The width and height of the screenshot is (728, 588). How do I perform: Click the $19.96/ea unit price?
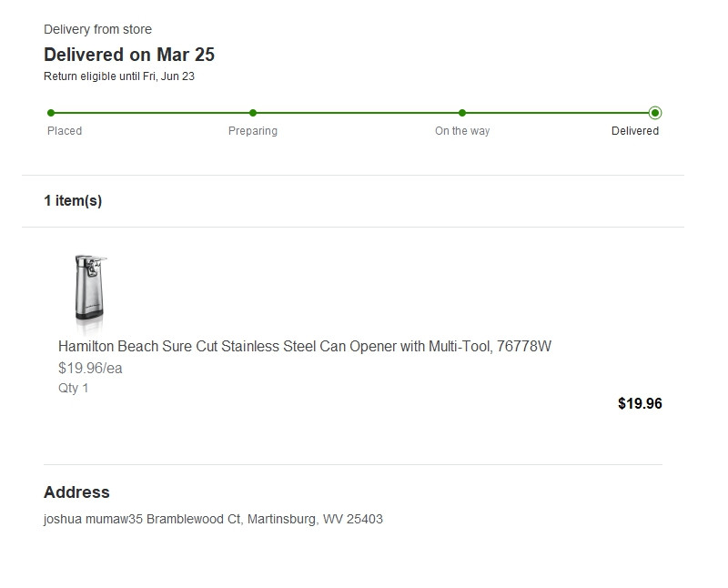click(x=90, y=369)
